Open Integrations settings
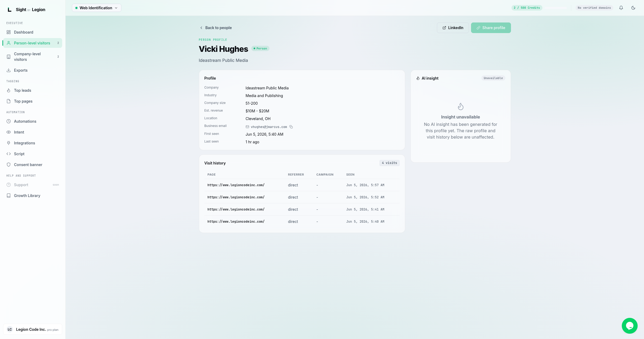This screenshot has height=339, width=644. (33, 143)
